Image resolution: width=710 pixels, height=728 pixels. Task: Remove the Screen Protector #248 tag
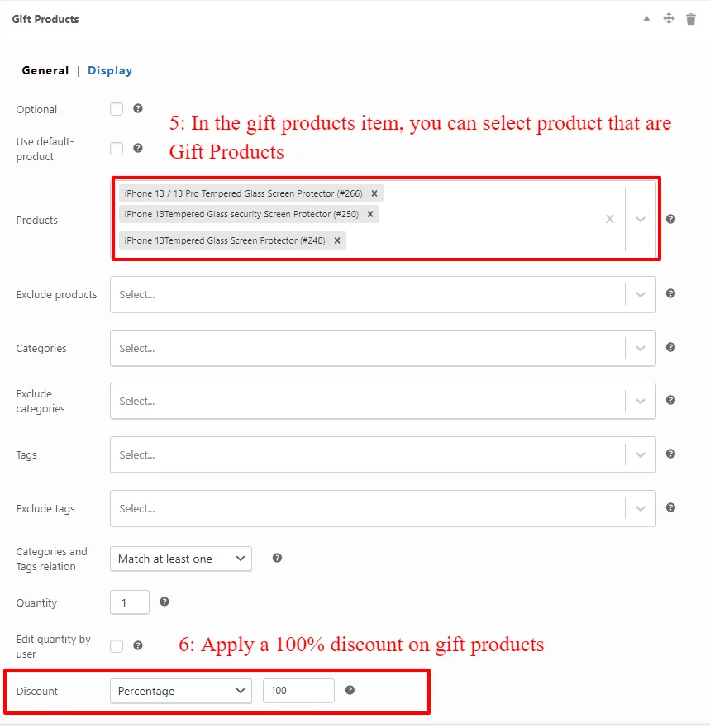pos(337,240)
